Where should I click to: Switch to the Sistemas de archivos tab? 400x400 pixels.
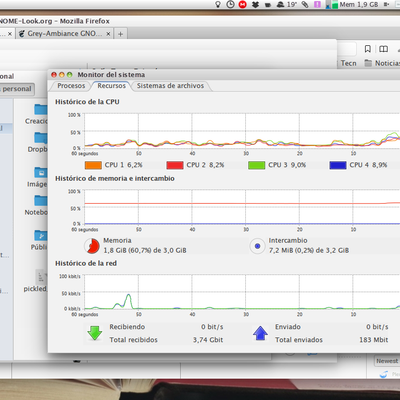170,86
